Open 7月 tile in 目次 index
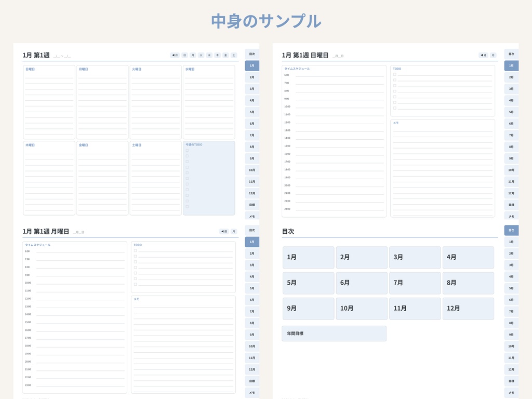This screenshot has width=532, height=399. pos(415,283)
